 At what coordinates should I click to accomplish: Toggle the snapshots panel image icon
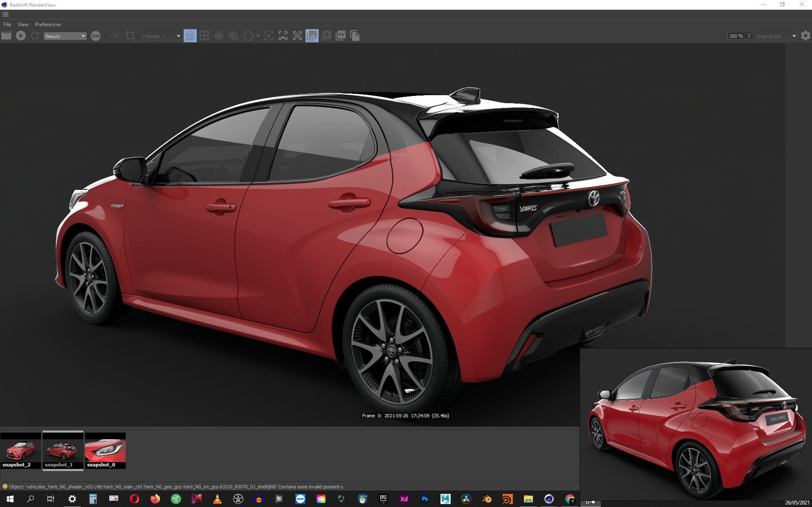(312, 36)
